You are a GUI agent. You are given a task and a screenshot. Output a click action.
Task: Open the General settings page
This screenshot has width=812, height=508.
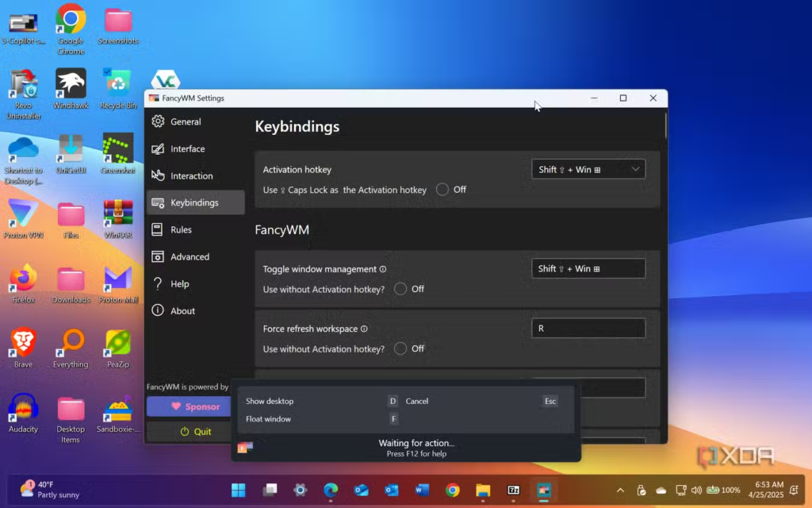(195, 121)
